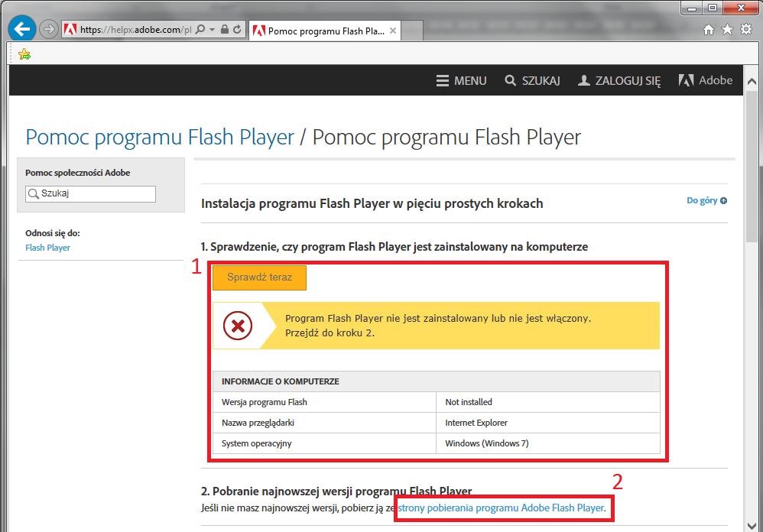
Task: Click the vertical scrollbar thumb
Action: coord(752,165)
